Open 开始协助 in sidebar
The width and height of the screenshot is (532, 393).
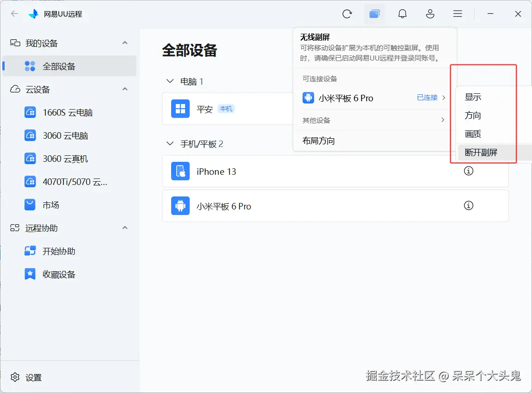coord(59,251)
